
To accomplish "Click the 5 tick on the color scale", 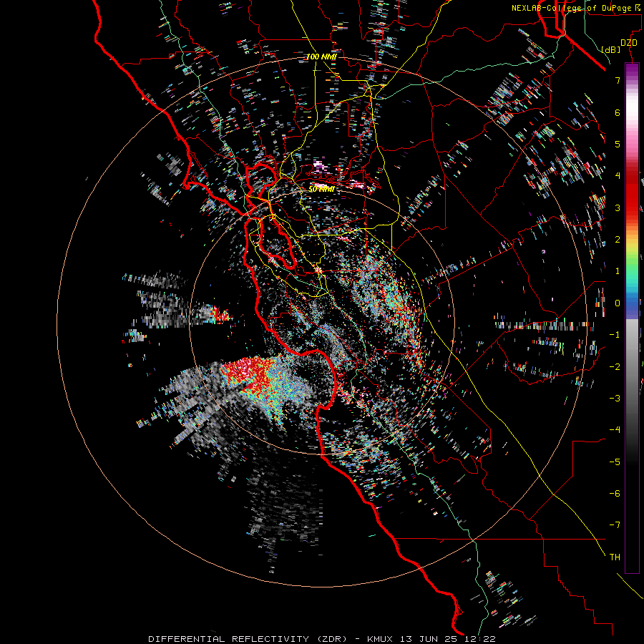I will point(618,144).
